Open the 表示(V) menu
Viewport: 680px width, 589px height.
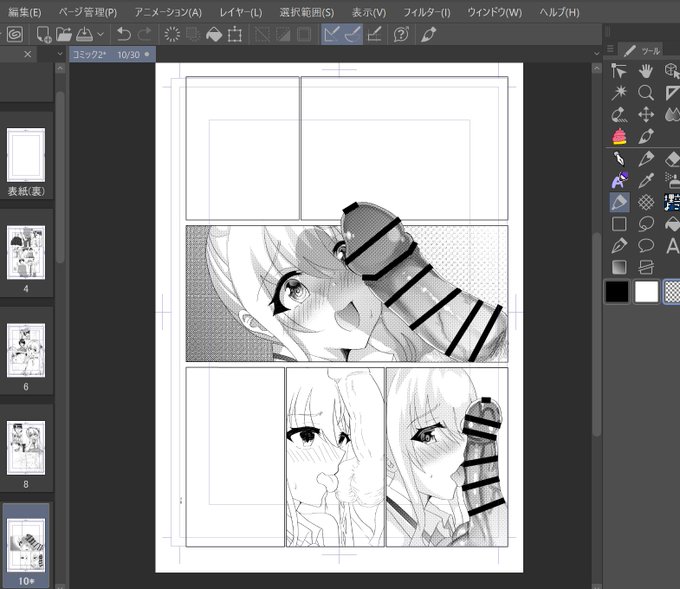(x=369, y=13)
